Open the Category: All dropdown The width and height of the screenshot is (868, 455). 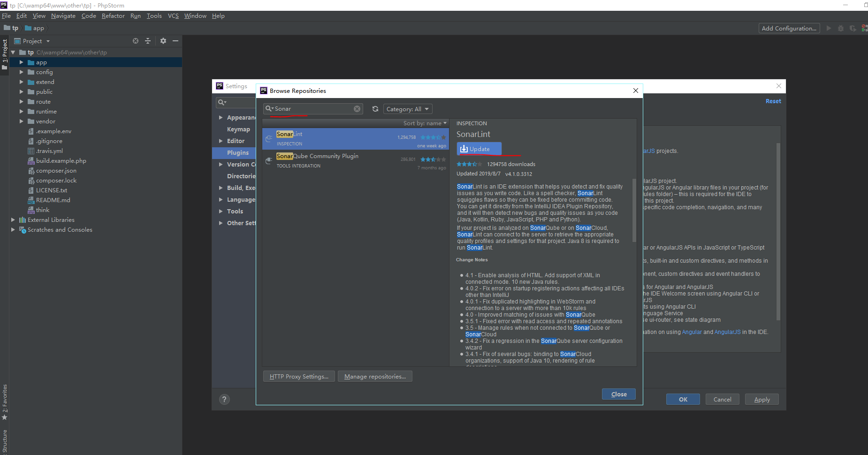pos(408,109)
